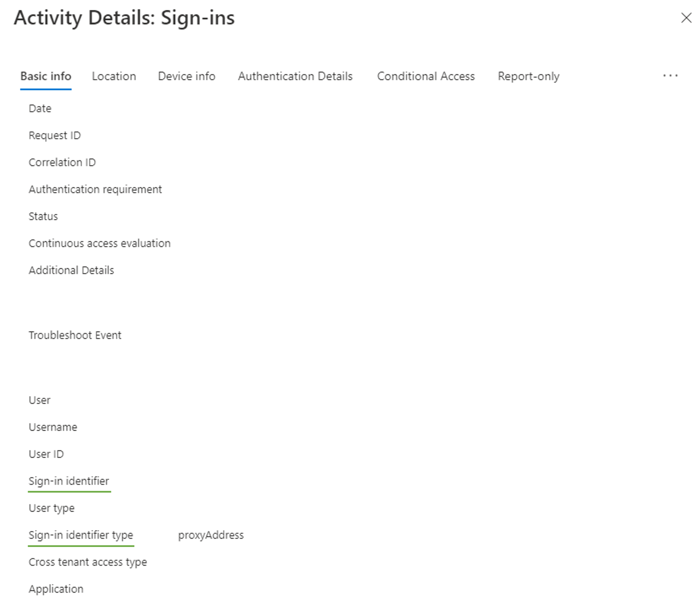This screenshot has width=700, height=602.
Task: Toggle the Status field visibility
Action: tap(41, 216)
